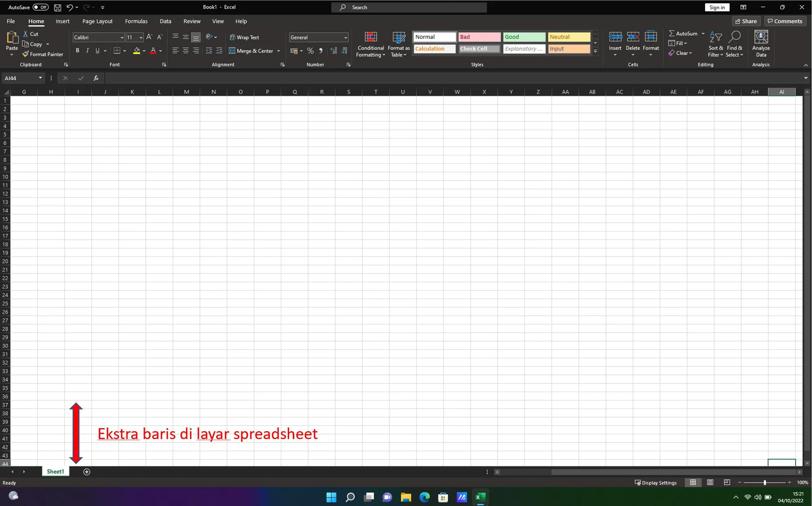Screen dimensions: 812x506
Task: Open the Formulas ribbon tab
Action: [x=136, y=21]
